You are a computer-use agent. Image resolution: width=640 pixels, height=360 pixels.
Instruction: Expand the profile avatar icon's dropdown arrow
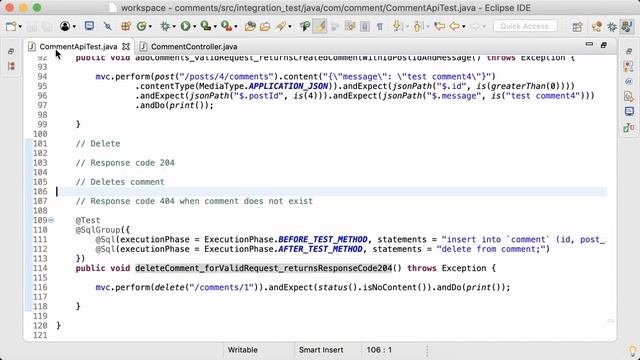74,27
